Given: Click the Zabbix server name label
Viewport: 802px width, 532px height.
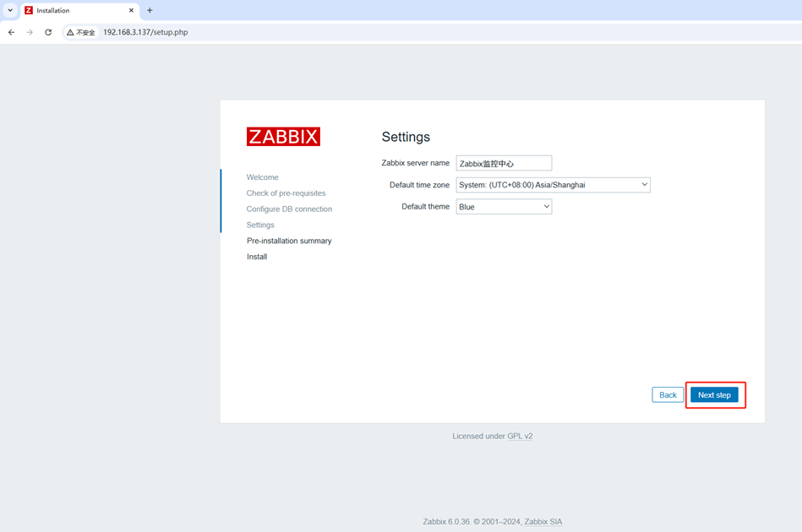Looking at the screenshot, I should (415, 162).
